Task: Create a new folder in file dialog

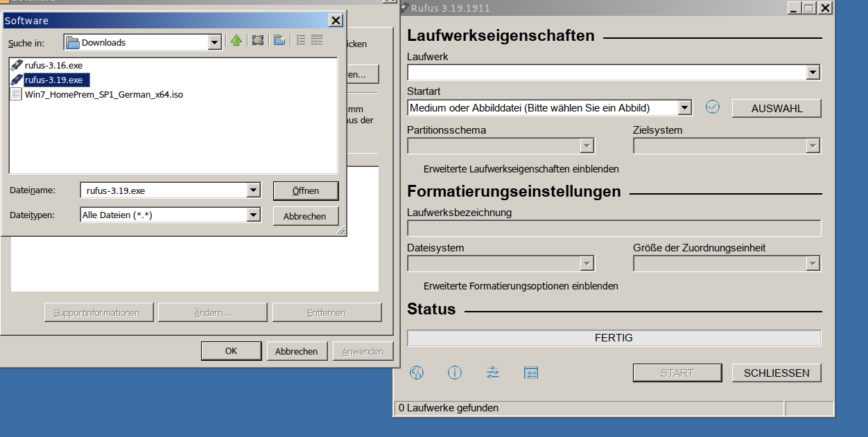Action: click(279, 41)
